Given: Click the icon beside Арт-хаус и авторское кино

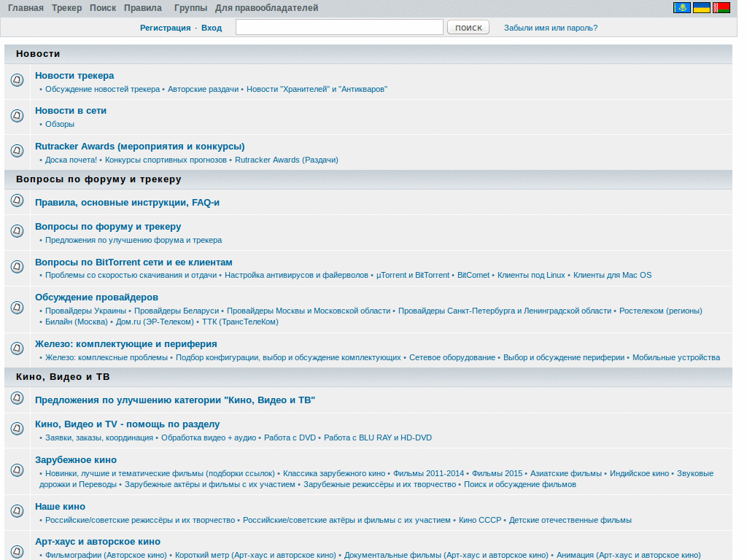Looking at the screenshot, I should click(18, 551).
